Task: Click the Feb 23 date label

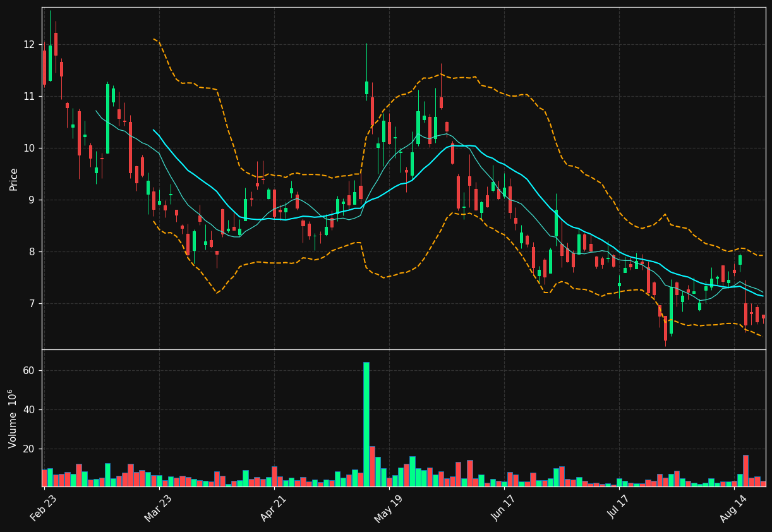Action: [x=44, y=509]
